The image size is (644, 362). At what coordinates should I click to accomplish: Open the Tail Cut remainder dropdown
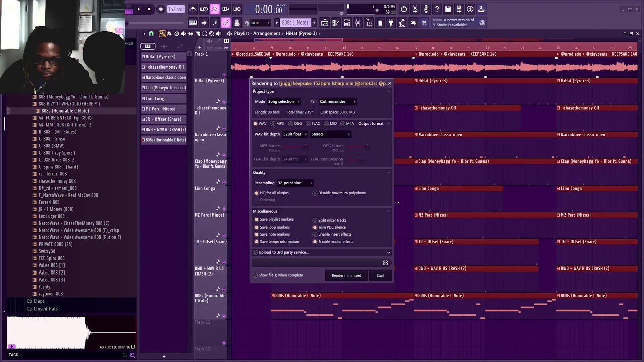(337, 101)
